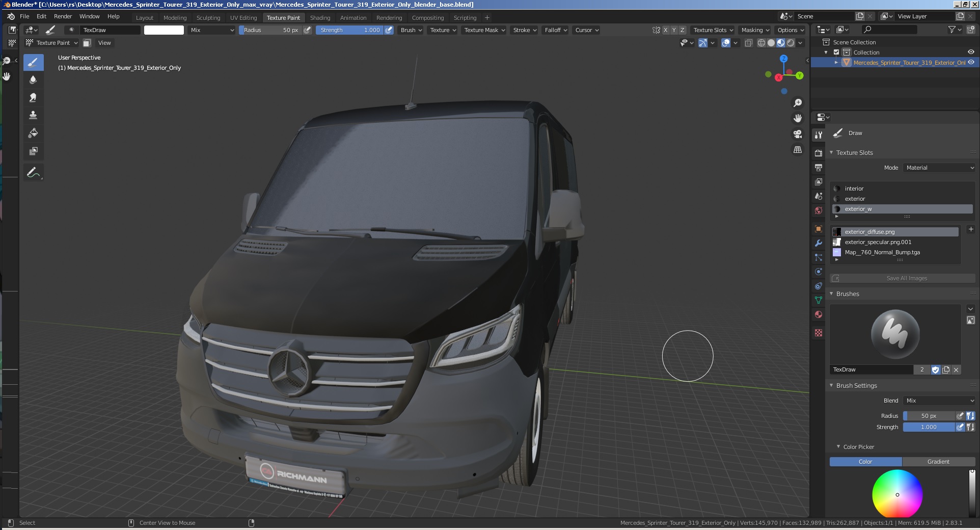Image resolution: width=980 pixels, height=530 pixels.
Task: Switch to the Shading workspace tab
Action: [320, 17]
